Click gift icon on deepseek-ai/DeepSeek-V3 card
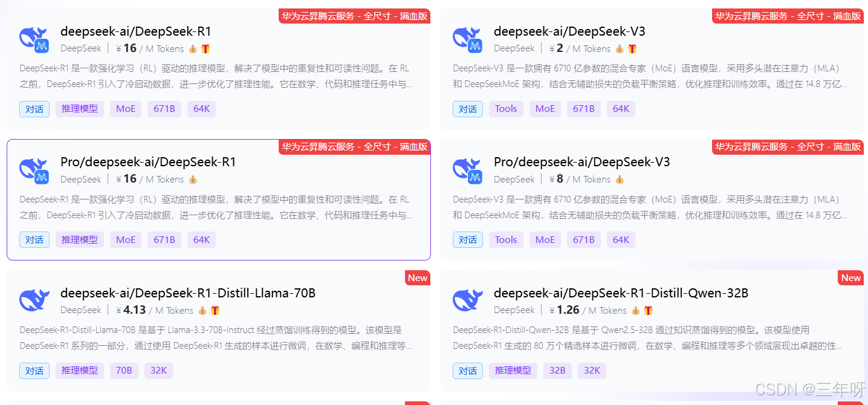 point(632,48)
